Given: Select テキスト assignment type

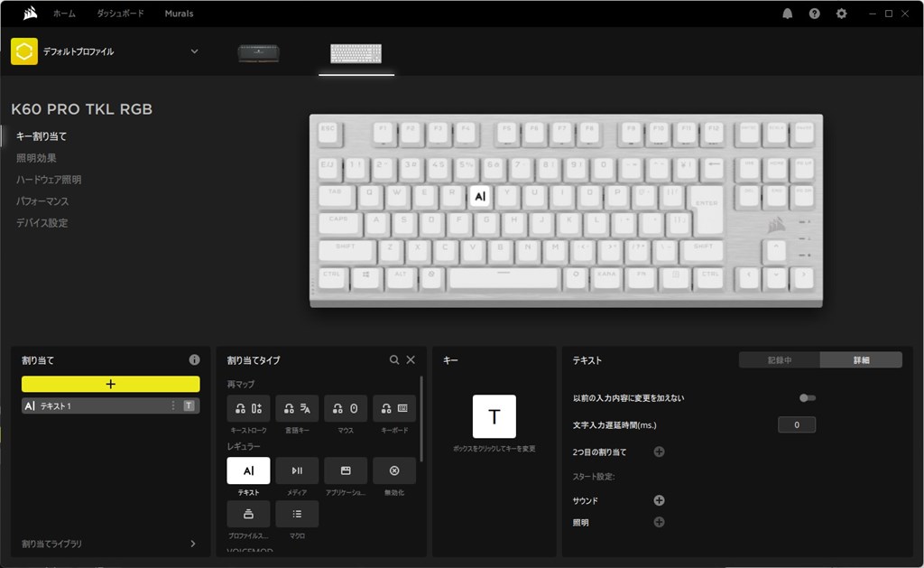Looking at the screenshot, I should (249, 470).
